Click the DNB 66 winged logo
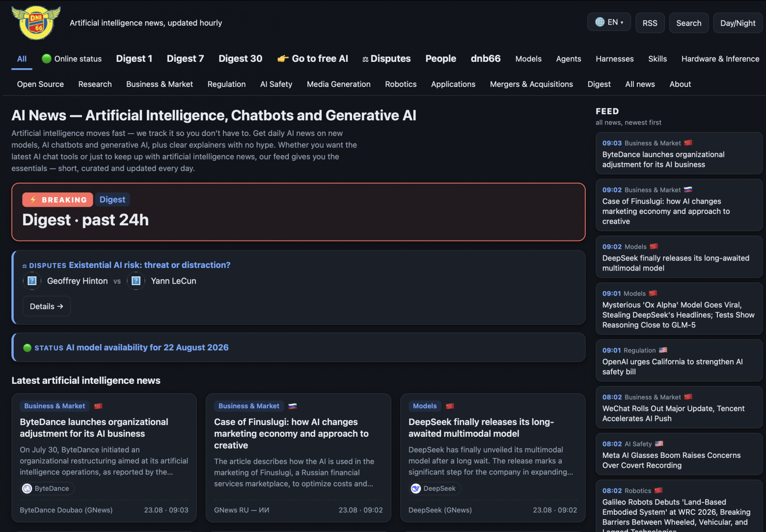Viewport: 766px width, 532px height. click(x=36, y=23)
